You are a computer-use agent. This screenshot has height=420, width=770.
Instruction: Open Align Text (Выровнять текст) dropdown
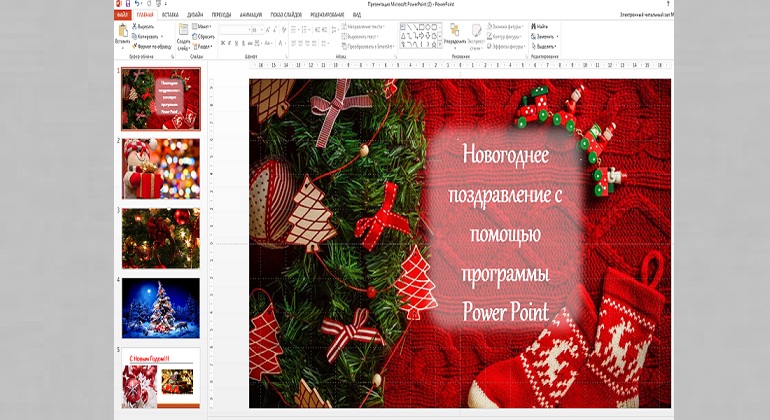360,37
